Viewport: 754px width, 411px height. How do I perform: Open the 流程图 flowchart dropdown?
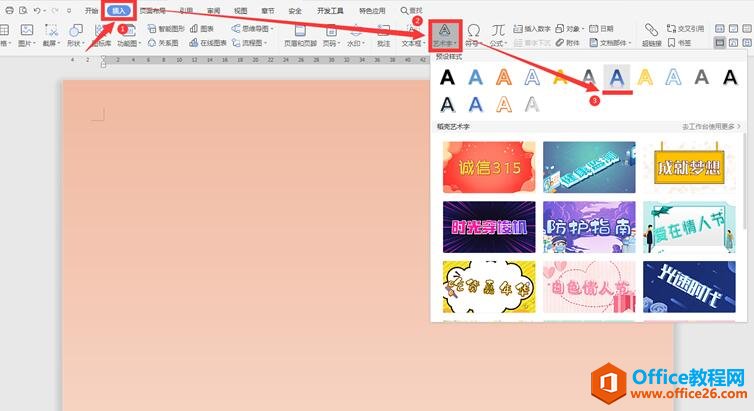[x=249, y=43]
